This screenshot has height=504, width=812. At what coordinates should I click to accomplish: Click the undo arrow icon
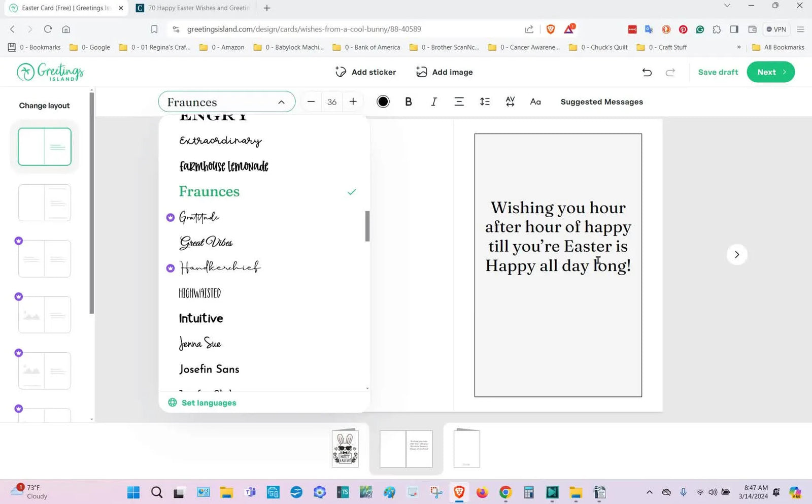[x=647, y=72]
